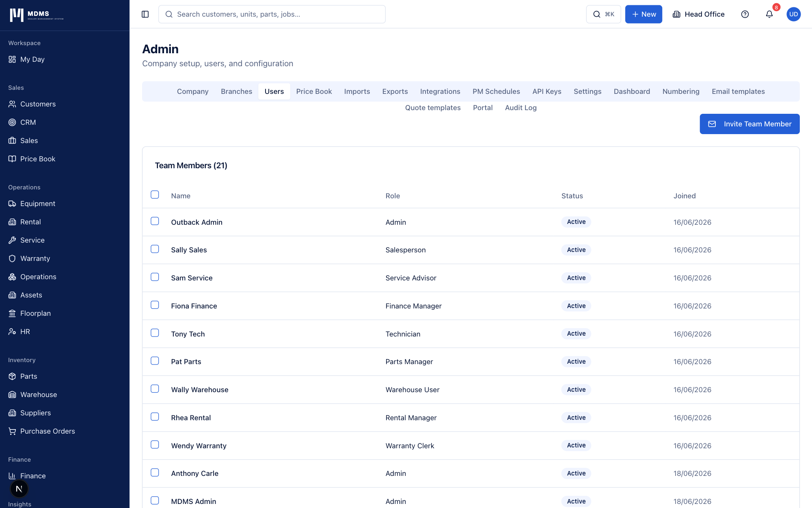Click the round N badge
Image resolution: width=812 pixels, height=508 pixels.
[x=19, y=489]
